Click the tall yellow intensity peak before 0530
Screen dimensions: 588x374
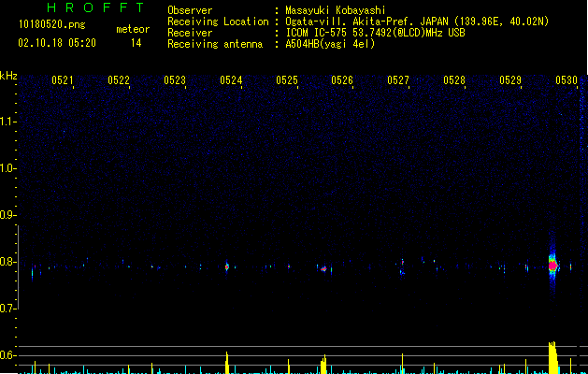[x=552, y=357]
